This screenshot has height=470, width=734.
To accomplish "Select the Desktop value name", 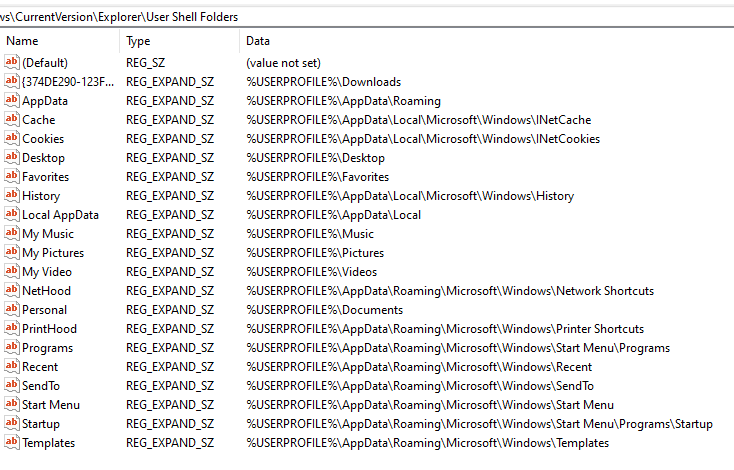I will 44,158.
